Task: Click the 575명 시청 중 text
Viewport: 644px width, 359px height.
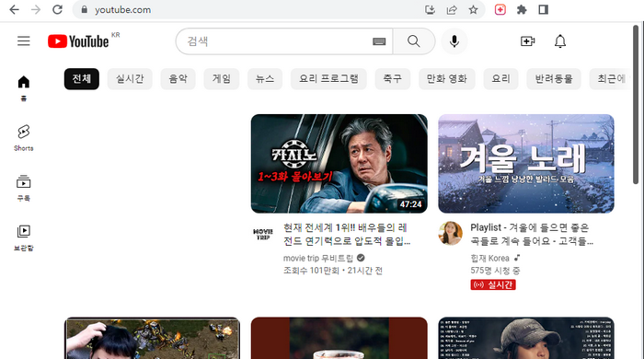Action: click(x=495, y=271)
